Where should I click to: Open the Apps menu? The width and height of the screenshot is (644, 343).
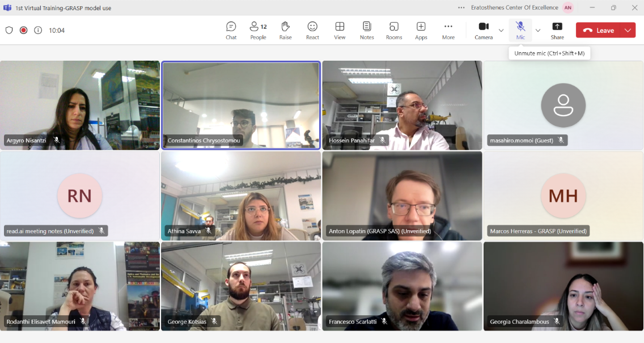(421, 30)
